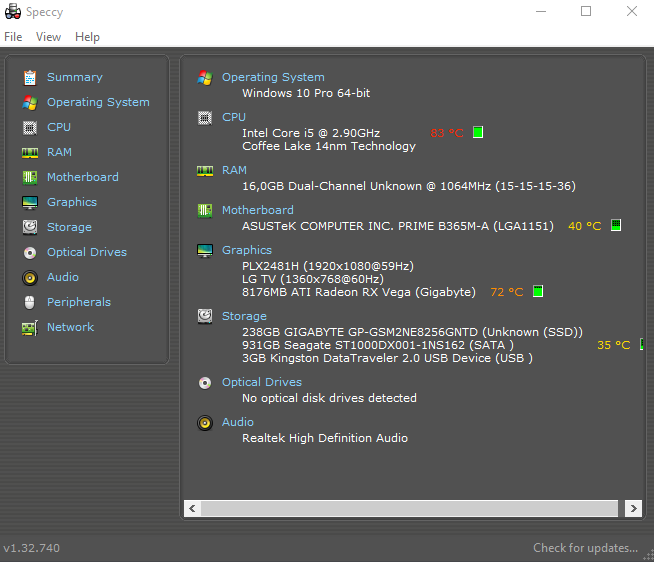
Task: Click the Optical Drives disc icon in main panel
Action: [205, 383]
